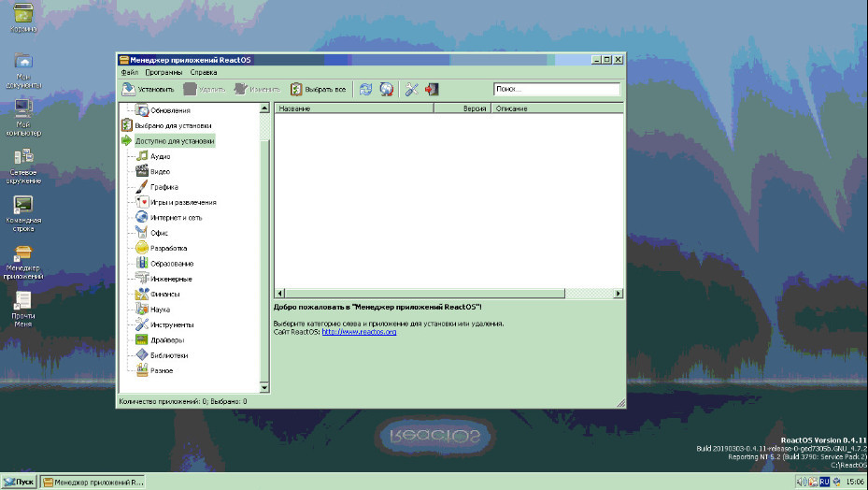868x490 pixels.
Task: Click Командная строка desktop icon
Action: (23, 213)
